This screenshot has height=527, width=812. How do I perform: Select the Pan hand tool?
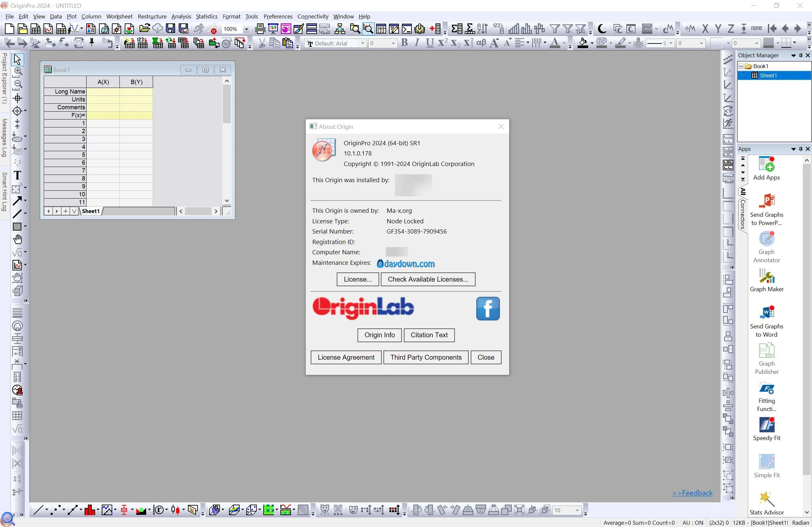[x=17, y=239]
